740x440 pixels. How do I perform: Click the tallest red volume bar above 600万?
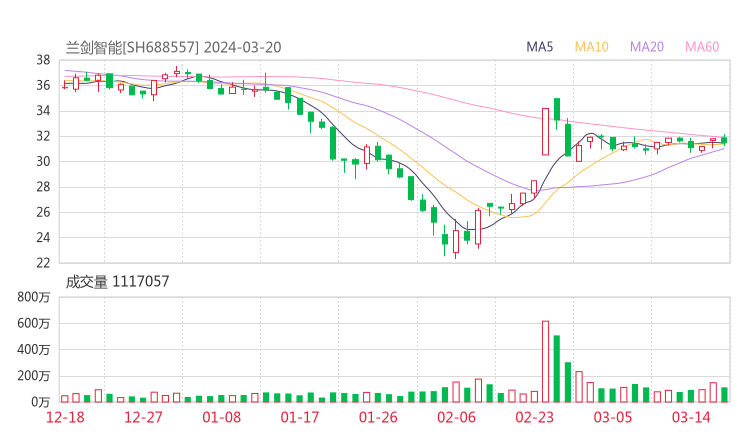tap(546, 362)
